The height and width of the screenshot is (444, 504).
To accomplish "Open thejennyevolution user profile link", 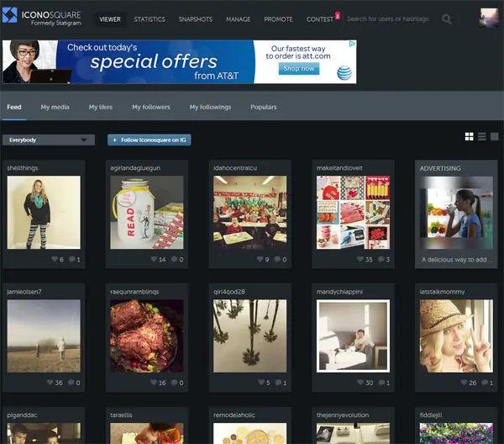I will pyautogui.click(x=343, y=415).
